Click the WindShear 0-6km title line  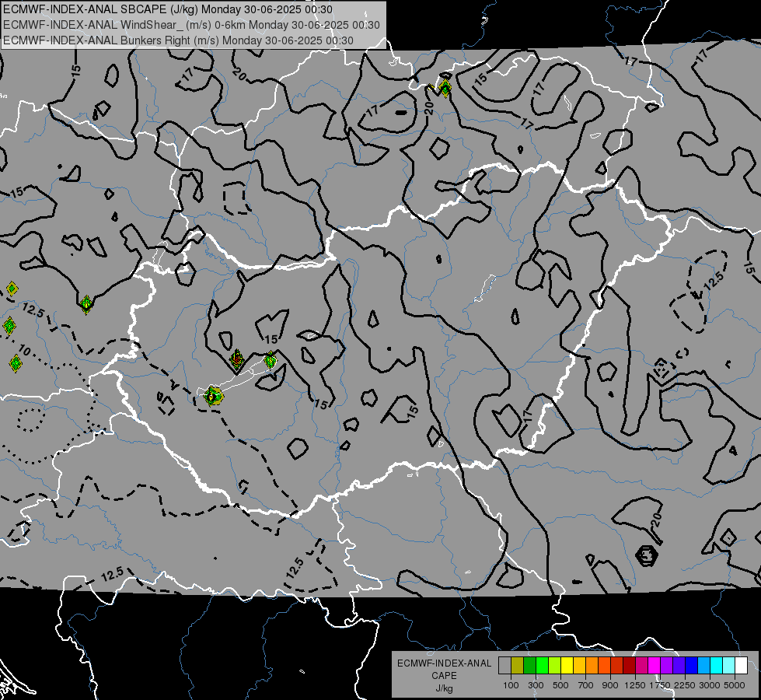[x=191, y=25]
